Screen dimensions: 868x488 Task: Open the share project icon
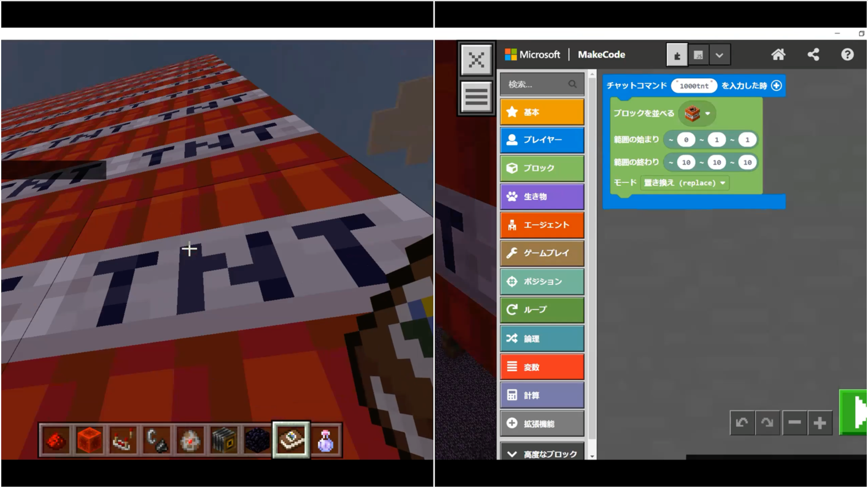click(x=813, y=55)
